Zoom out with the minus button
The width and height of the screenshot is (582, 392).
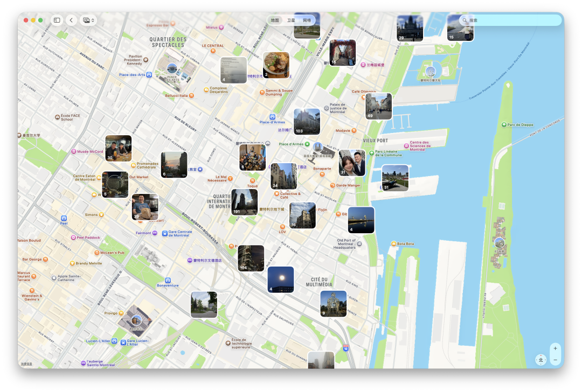coord(555,360)
